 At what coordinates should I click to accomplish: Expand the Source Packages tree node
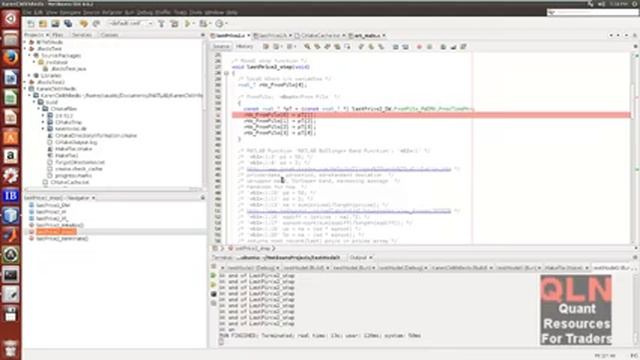coord(30,56)
